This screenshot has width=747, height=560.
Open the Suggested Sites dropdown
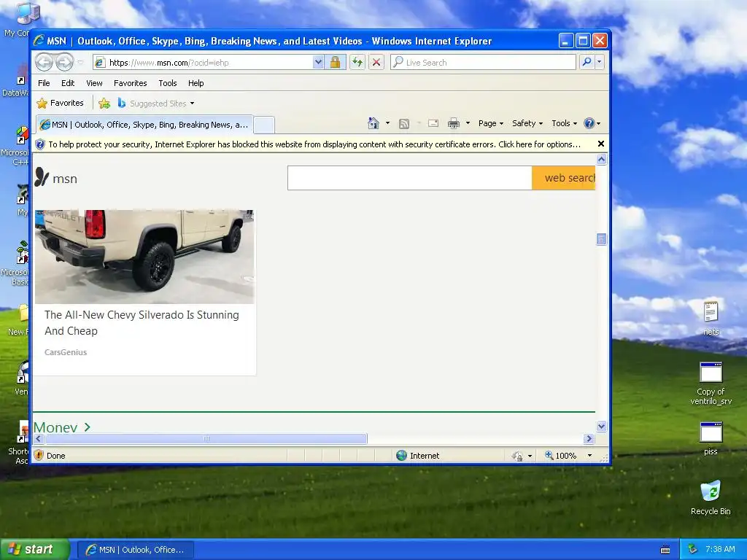click(156, 104)
